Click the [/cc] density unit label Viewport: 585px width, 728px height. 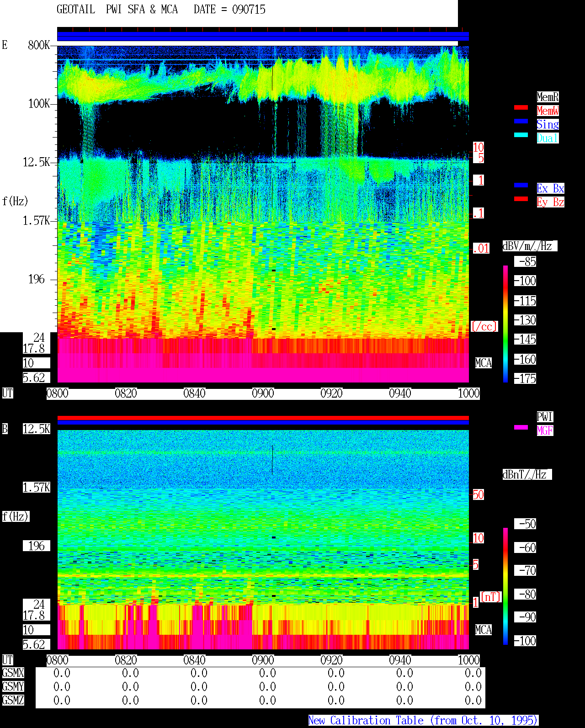click(x=484, y=326)
